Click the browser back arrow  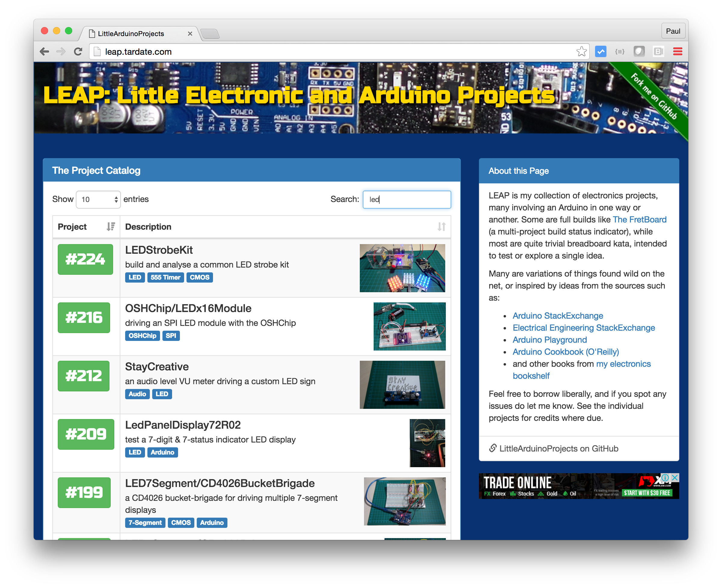tap(45, 51)
